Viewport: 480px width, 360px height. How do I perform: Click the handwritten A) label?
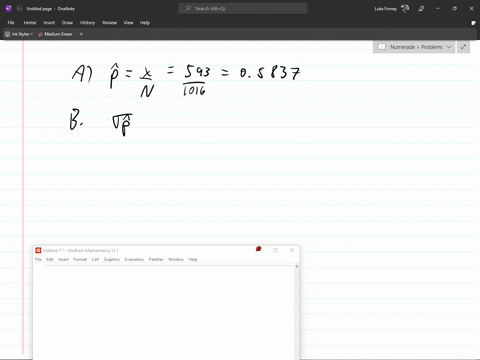82,73
